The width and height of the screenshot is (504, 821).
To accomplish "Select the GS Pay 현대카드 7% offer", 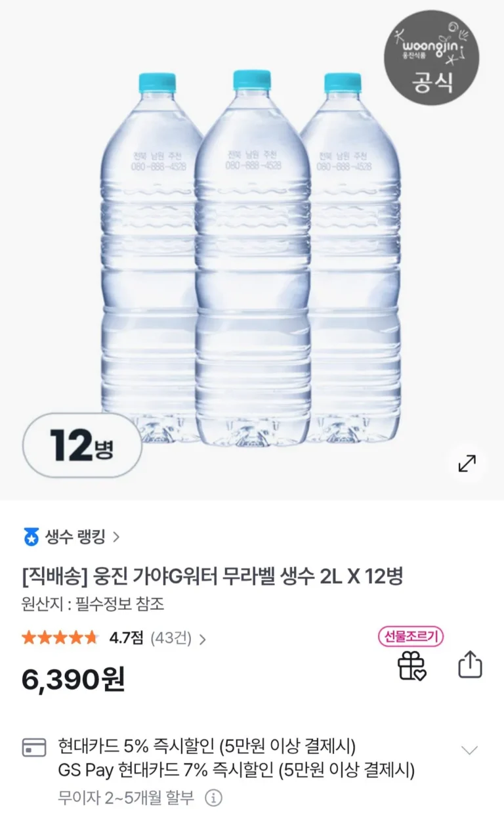I will coord(236,770).
